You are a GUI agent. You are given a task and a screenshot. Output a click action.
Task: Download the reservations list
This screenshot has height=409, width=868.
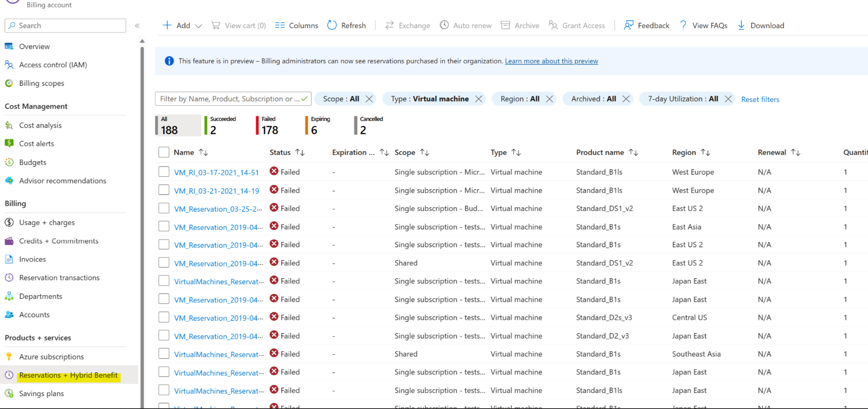tap(760, 25)
